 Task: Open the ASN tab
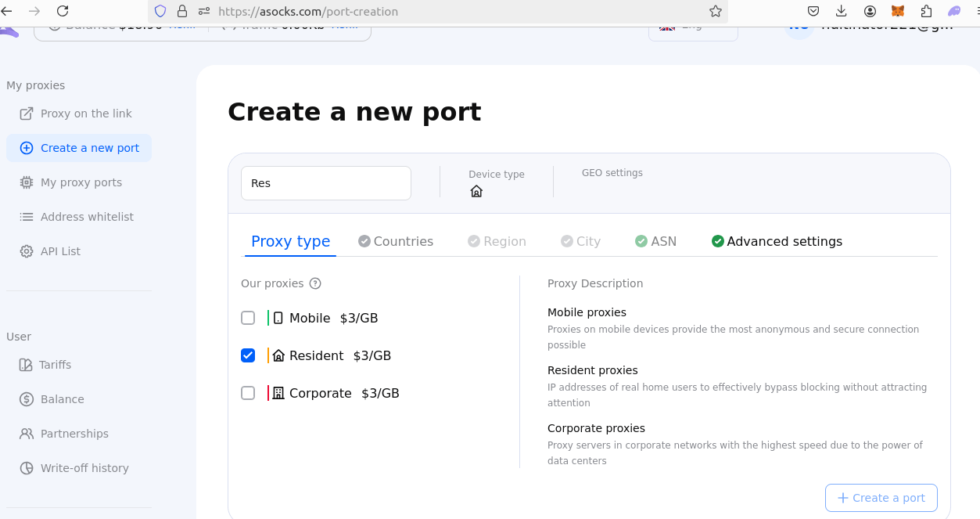pos(655,241)
